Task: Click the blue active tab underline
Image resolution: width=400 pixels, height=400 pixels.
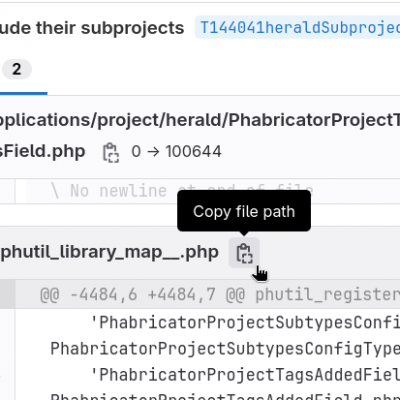Action: (24, 93)
